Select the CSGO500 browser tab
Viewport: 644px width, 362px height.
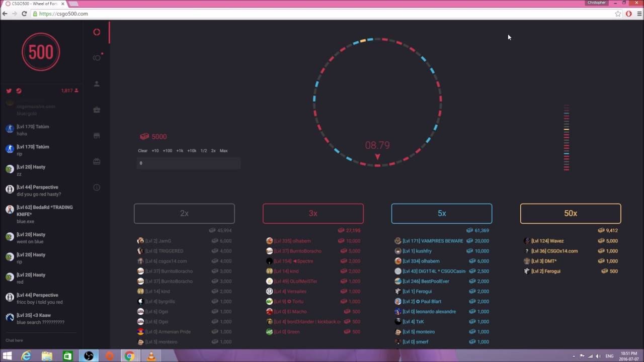[x=34, y=4]
